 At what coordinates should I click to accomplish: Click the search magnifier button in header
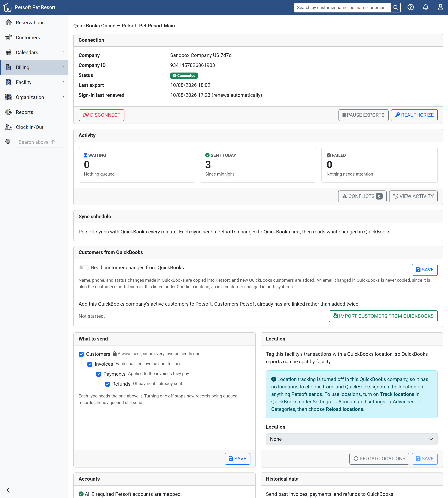396,7
